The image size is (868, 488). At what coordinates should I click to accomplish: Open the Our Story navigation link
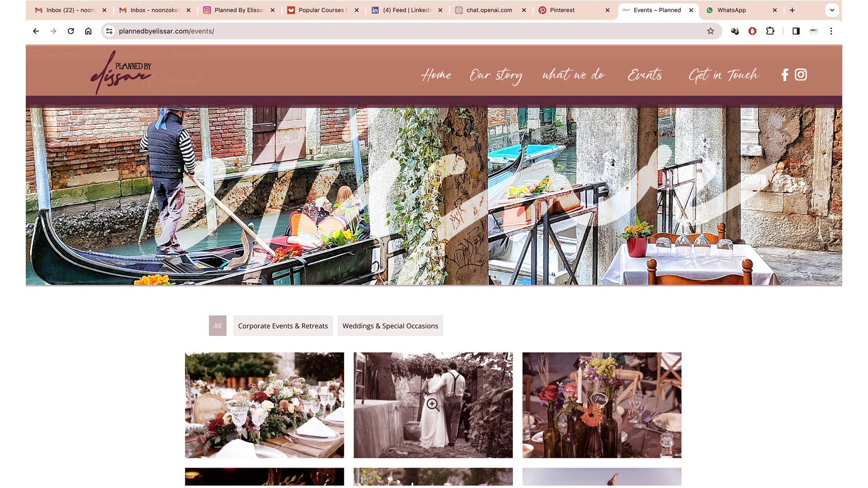[x=495, y=75]
